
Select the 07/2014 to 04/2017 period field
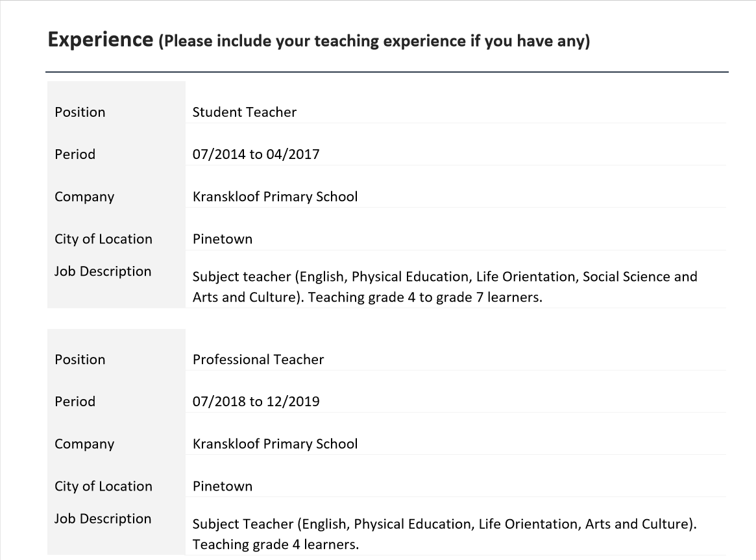256,154
